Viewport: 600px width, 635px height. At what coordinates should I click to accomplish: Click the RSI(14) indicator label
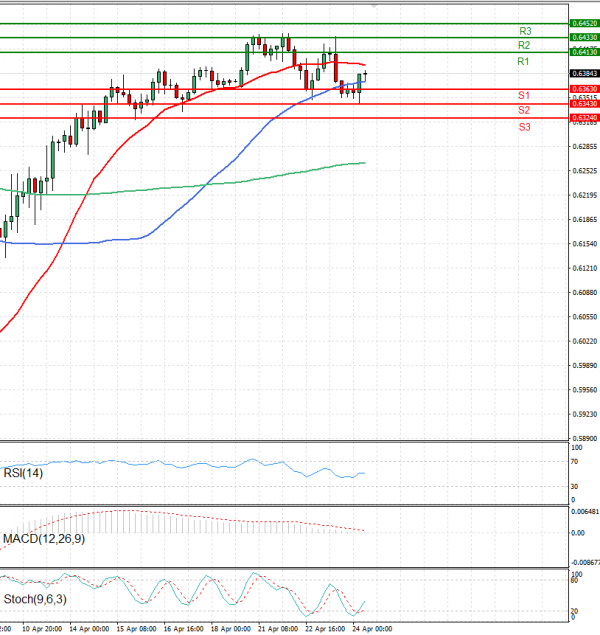(23, 473)
